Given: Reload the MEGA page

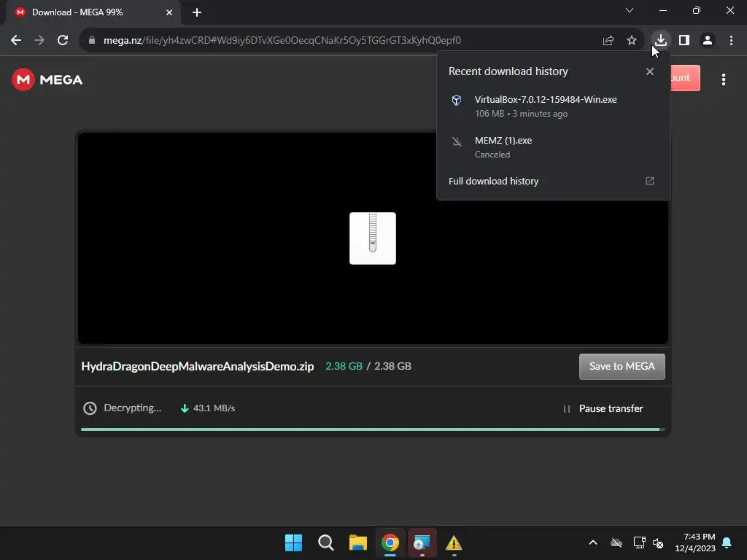Looking at the screenshot, I should tap(63, 41).
